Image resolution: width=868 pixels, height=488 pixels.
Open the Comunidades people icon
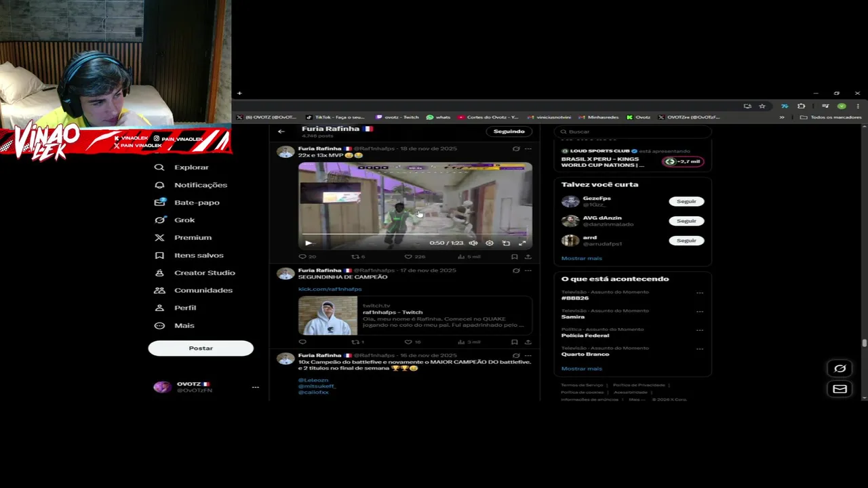[x=159, y=291]
